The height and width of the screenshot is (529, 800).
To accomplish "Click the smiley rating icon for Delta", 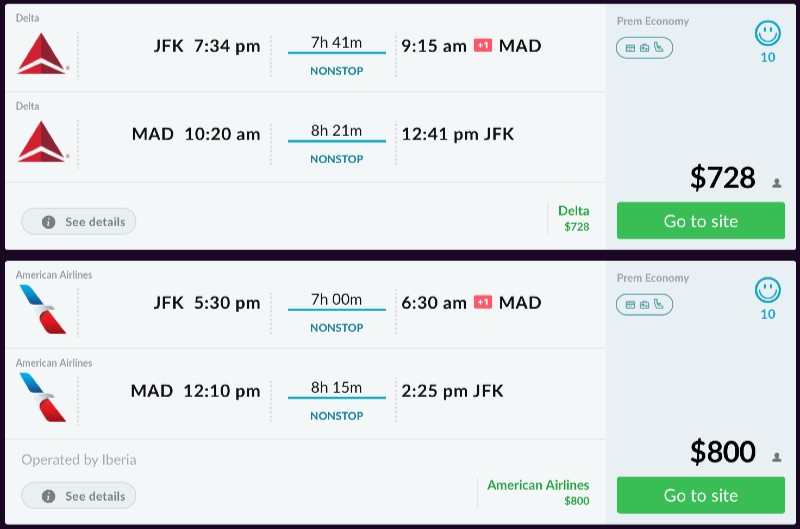I will coord(767,35).
